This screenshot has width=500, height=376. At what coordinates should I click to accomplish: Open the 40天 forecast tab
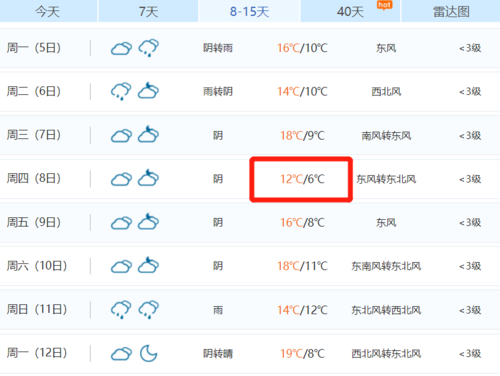pyautogui.click(x=350, y=11)
